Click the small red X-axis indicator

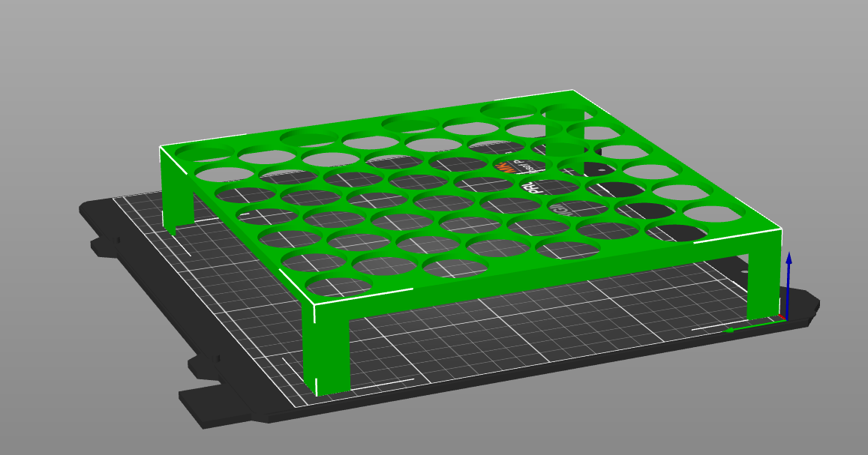[782, 316]
